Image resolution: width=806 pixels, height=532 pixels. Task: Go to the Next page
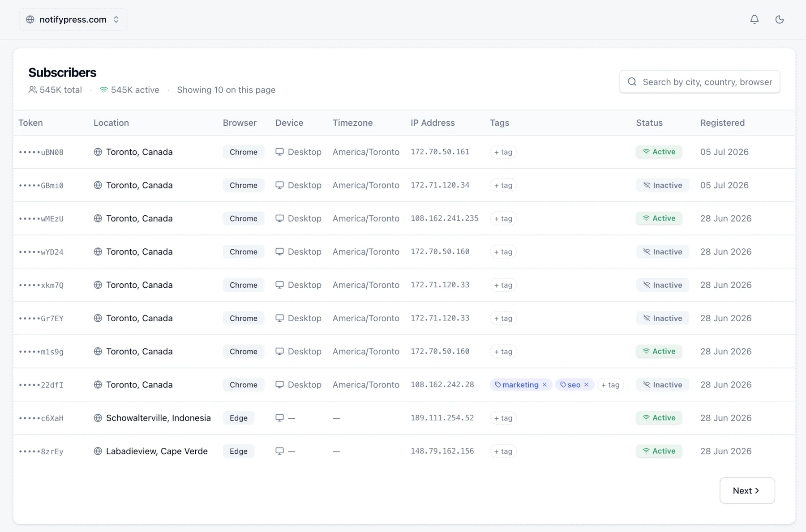click(747, 490)
